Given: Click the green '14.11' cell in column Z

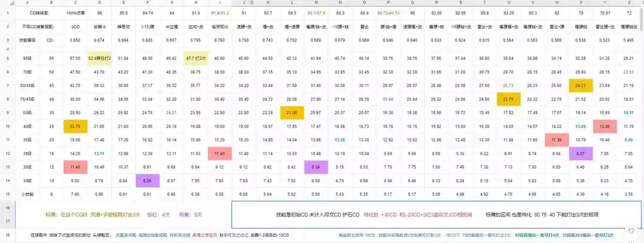Looking at the screenshot, I should click(629, 113).
